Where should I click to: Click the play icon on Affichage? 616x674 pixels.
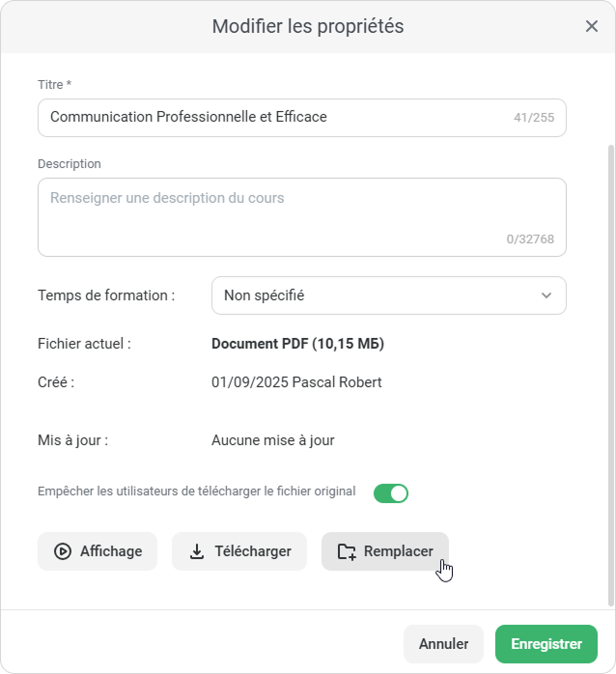click(x=63, y=551)
